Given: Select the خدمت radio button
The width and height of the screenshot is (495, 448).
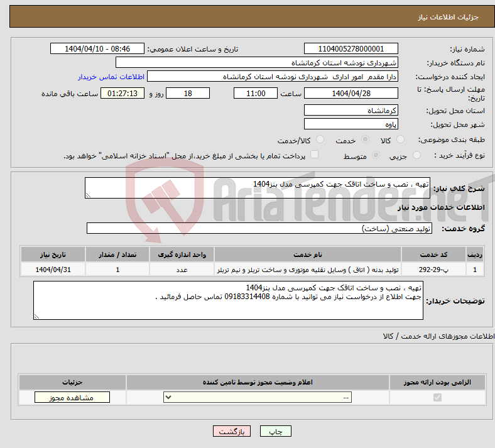Looking at the screenshot, I should pos(365,139).
